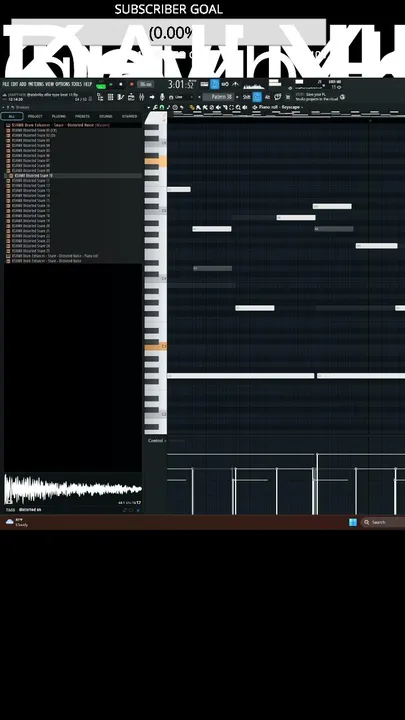This screenshot has width=405, height=720.
Task: Click the metronome icon in top toolbar
Action: click(x=236, y=84)
